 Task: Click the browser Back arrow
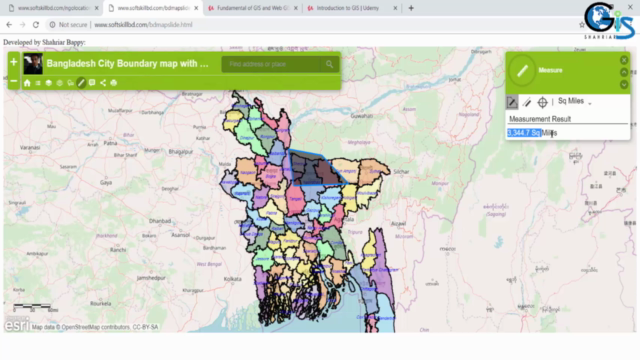point(9,25)
